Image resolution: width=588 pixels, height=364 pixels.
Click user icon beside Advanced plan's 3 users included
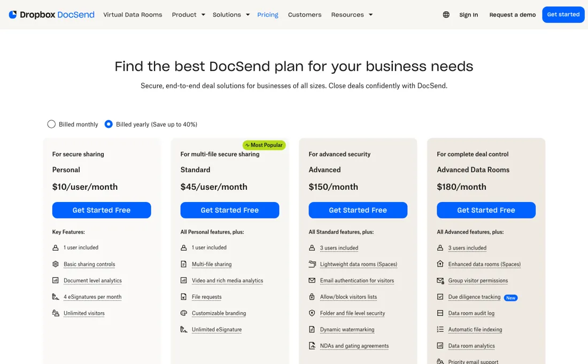[x=312, y=248]
